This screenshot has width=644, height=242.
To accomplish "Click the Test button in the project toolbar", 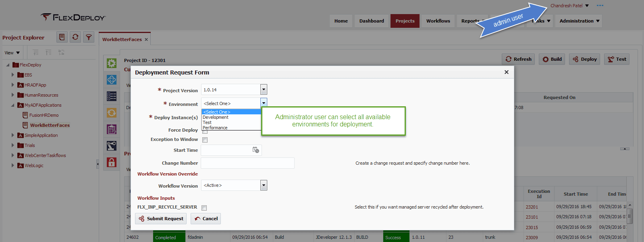I will tap(617, 59).
